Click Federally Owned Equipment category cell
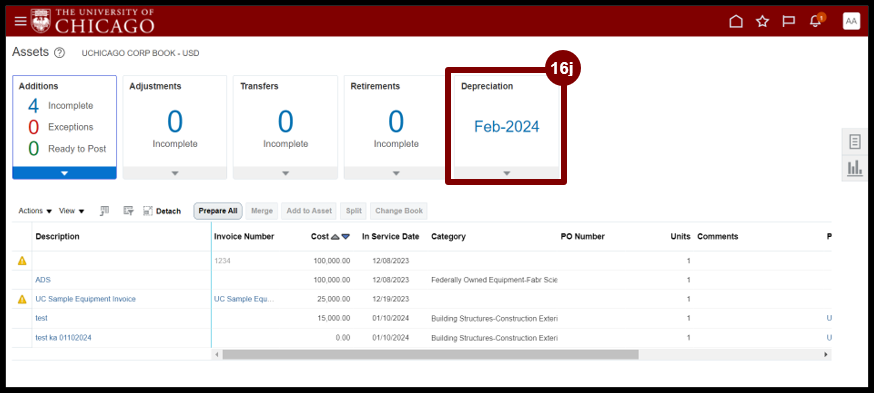 coord(494,280)
